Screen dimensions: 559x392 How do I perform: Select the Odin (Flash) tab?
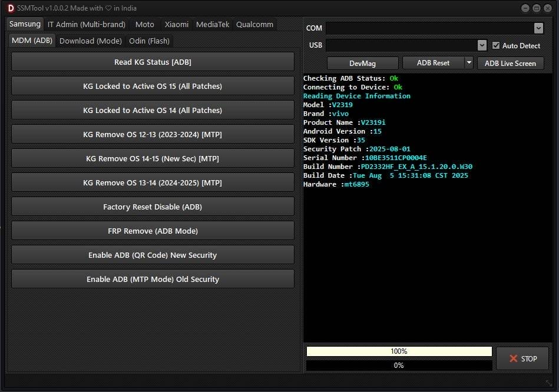[149, 41]
